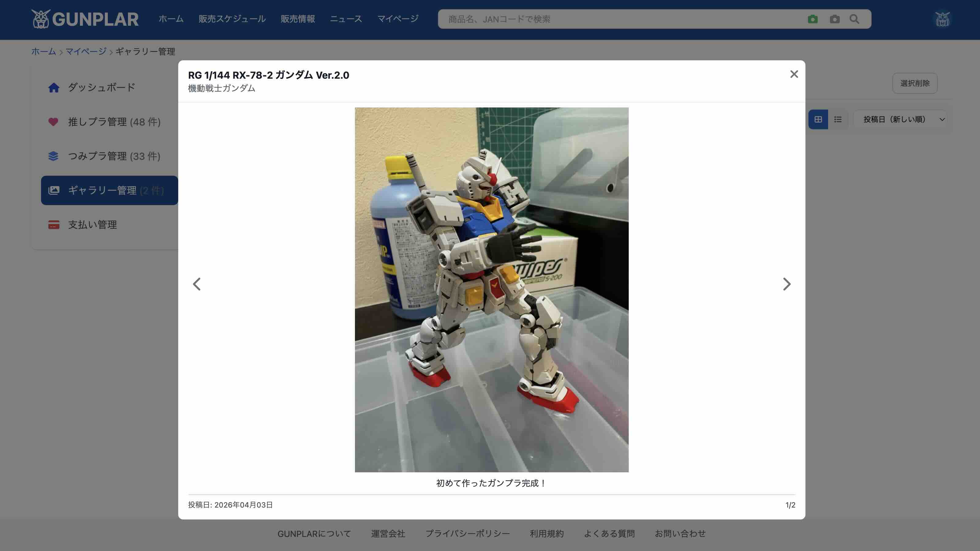The height and width of the screenshot is (551, 980).
Task: Show the previous gallery photo
Action: click(x=197, y=284)
